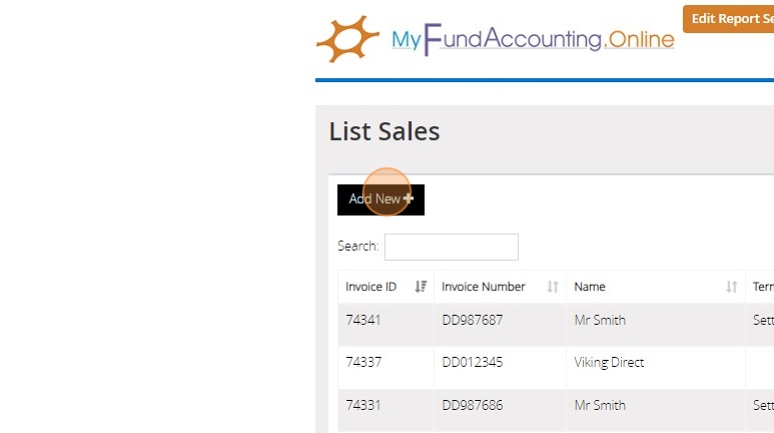Select invoice number DD987686 cell
Viewport: 774px width, 433px height.
coord(472,405)
